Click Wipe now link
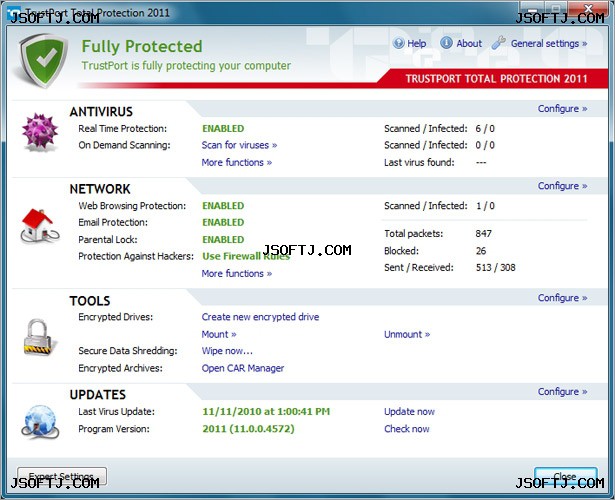The image size is (615, 500). (x=227, y=351)
